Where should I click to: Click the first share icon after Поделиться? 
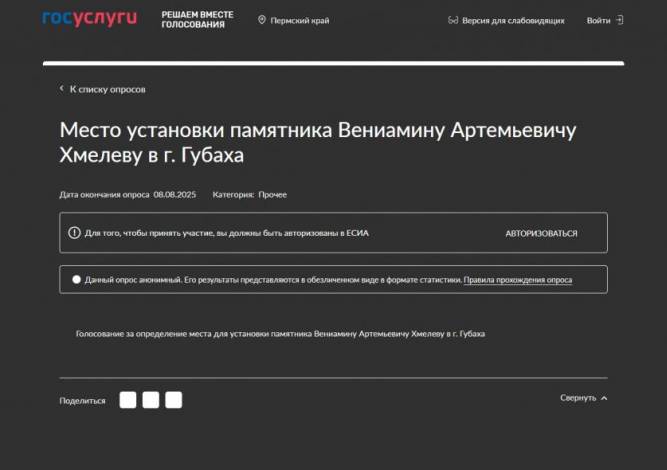(x=128, y=400)
